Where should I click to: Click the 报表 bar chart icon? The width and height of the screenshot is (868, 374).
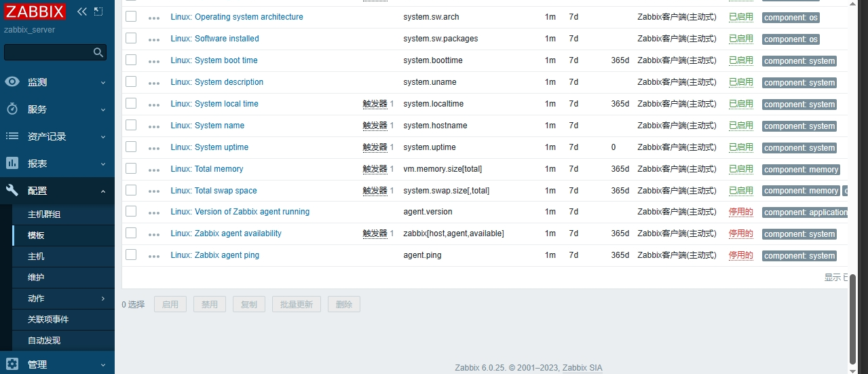[12, 164]
